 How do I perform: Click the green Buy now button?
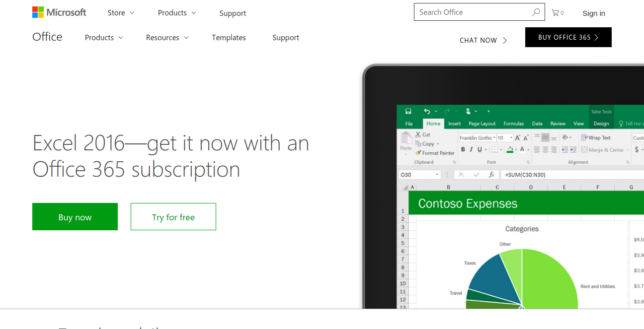tap(75, 217)
